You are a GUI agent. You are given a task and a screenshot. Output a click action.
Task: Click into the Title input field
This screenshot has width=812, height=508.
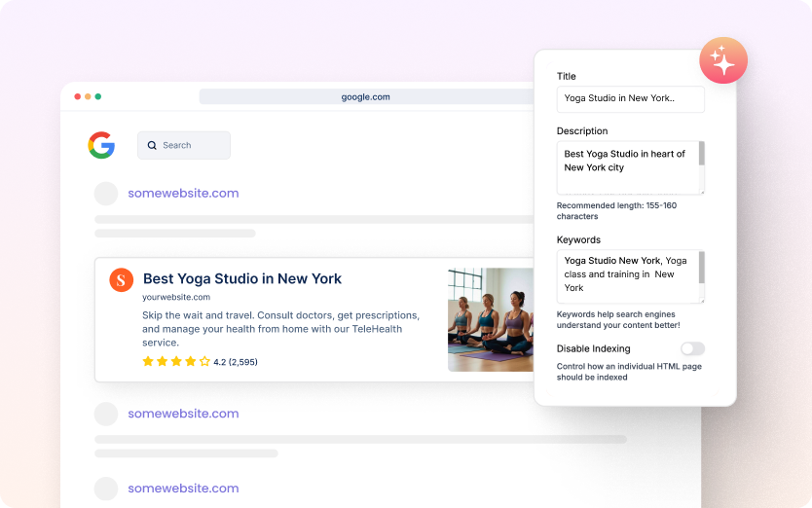click(630, 99)
